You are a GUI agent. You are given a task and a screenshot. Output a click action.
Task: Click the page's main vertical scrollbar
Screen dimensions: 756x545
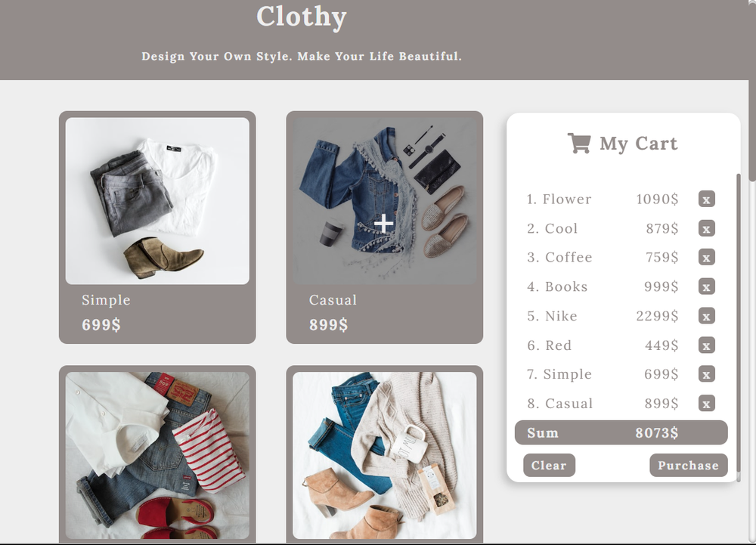(752, 91)
